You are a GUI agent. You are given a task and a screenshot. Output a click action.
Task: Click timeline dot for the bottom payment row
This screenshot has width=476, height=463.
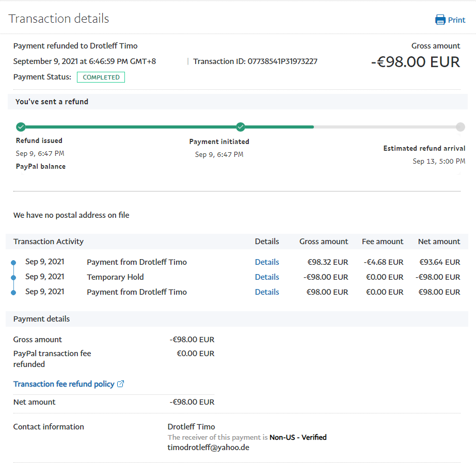[14, 293]
